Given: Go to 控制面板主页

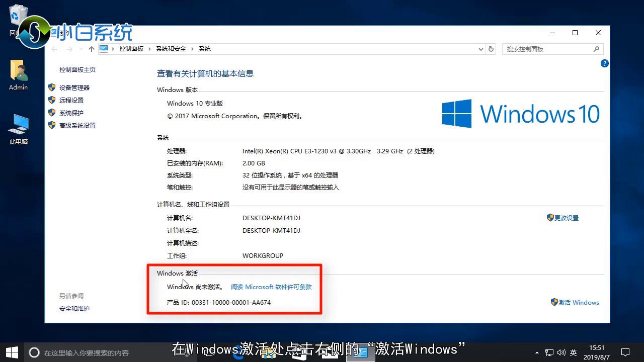Looking at the screenshot, I should (77, 70).
